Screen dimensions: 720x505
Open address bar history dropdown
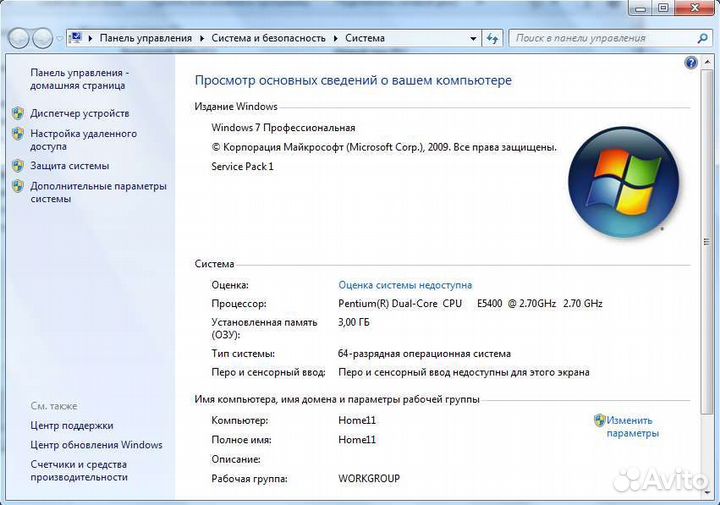[473, 39]
